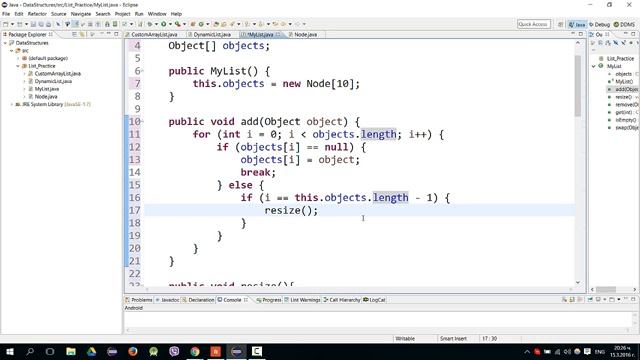Click Collapse All in Package Explorer
Viewport: 640px width, 360px height.
tap(74, 35)
